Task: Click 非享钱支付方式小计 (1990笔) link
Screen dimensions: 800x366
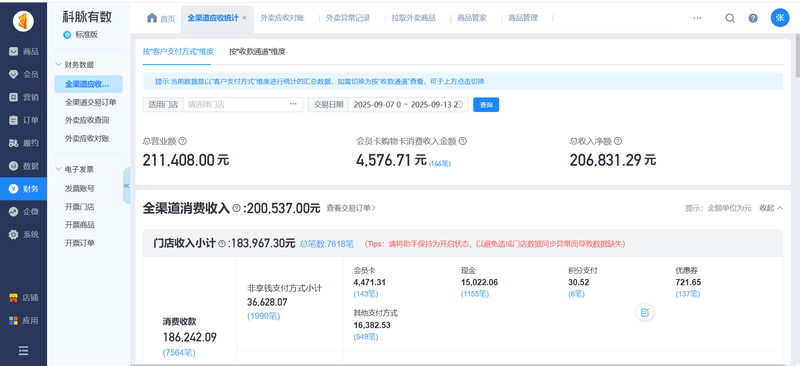Action: 263,316
